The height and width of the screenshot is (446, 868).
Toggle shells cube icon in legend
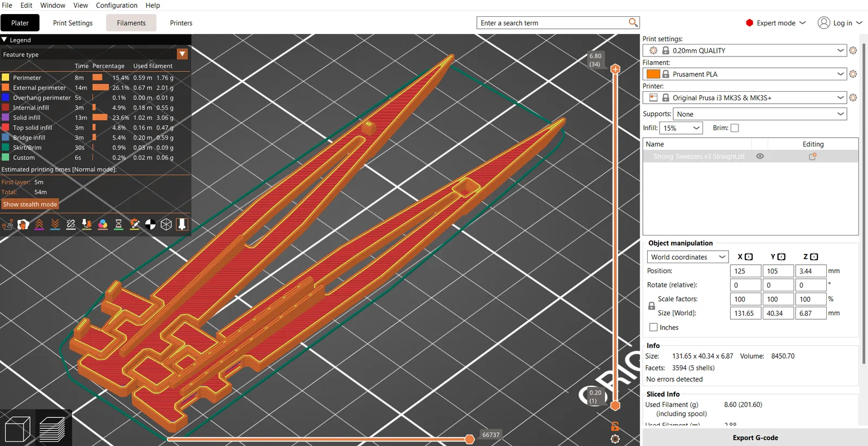click(166, 224)
